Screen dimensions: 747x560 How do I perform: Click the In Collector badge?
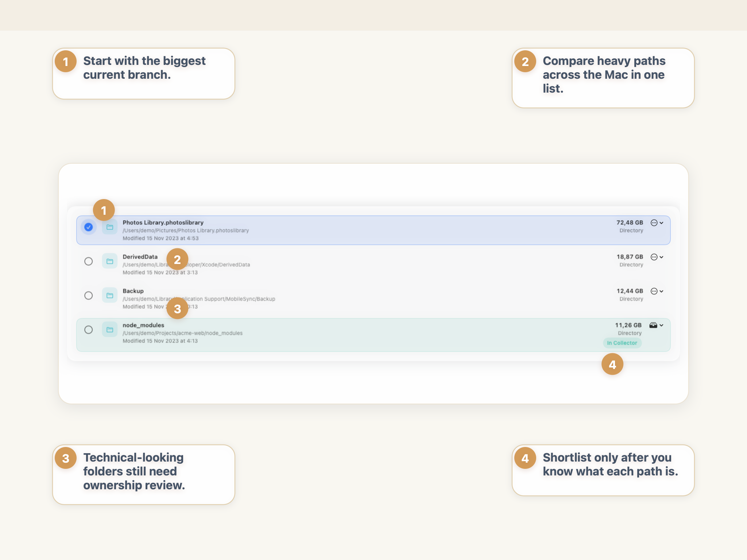tap(622, 343)
